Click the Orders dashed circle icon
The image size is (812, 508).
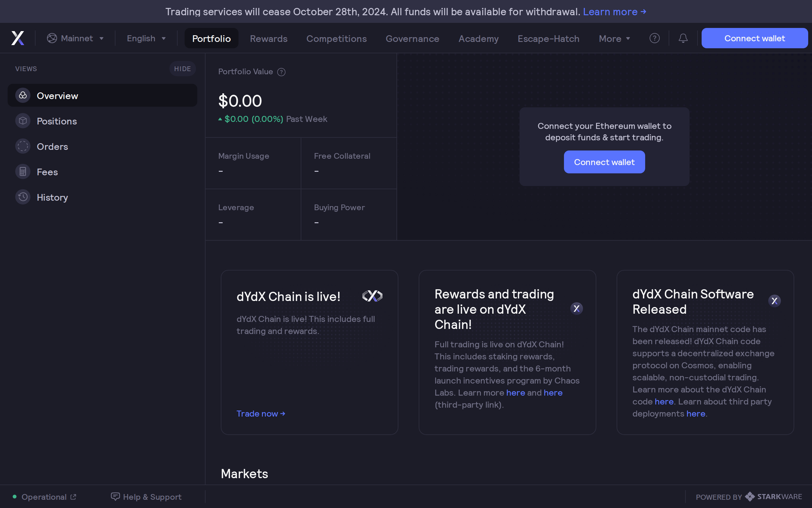[x=23, y=146]
